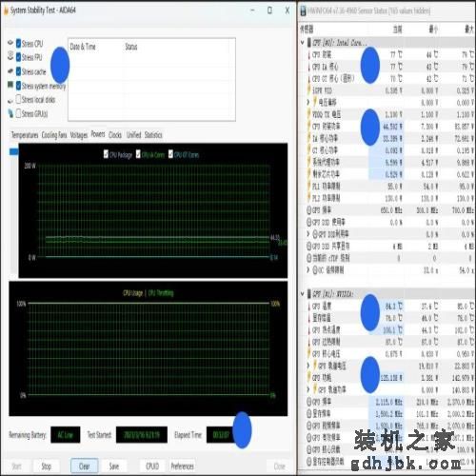Click the Status column header in log
This screenshot has width=476, height=476.
coord(131,47)
